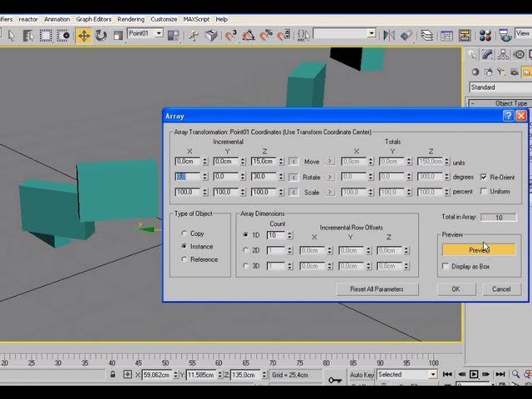532x399 pixels.
Task: Open Render Scene teapot icon
Action: [x=505, y=35]
